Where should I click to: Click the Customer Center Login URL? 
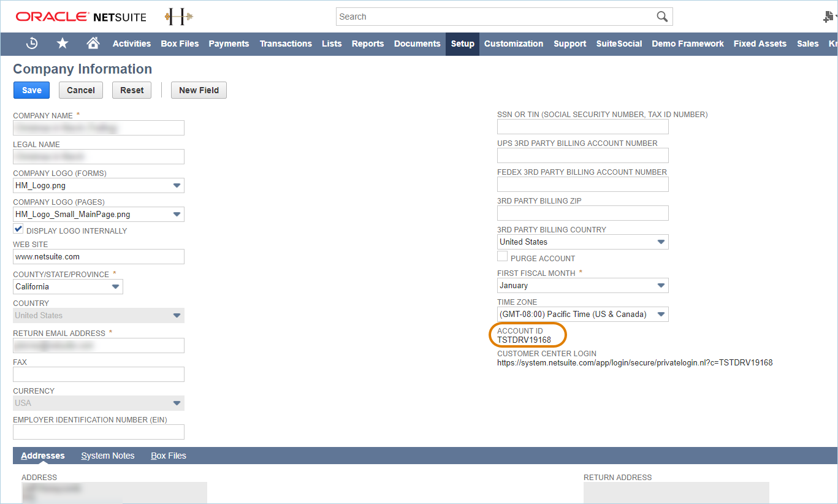pyautogui.click(x=635, y=362)
